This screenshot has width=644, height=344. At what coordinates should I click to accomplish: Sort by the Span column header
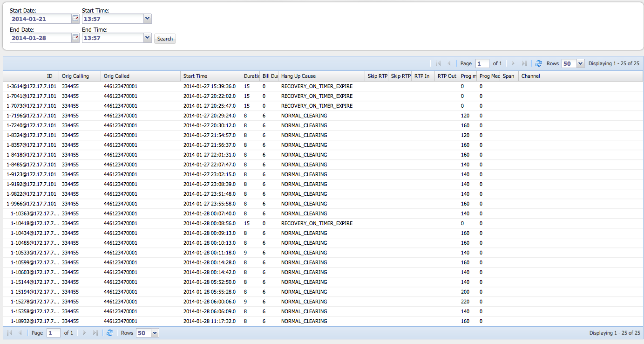509,76
